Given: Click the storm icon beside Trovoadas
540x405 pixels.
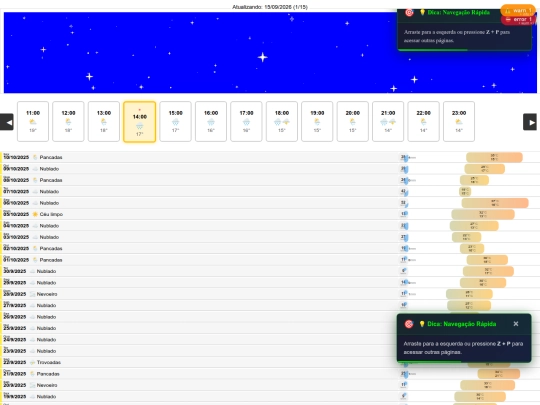Looking at the screenshot, I should click(32, 362).
